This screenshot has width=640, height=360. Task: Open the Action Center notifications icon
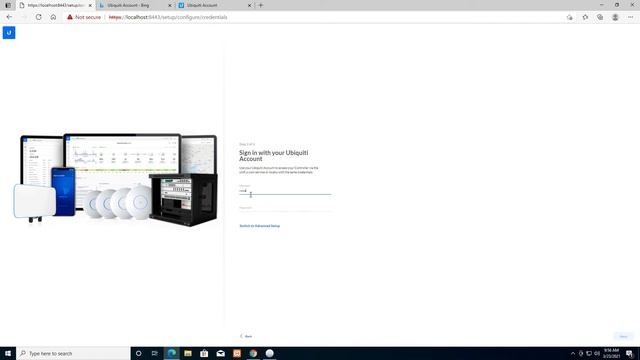coord(629,353)
